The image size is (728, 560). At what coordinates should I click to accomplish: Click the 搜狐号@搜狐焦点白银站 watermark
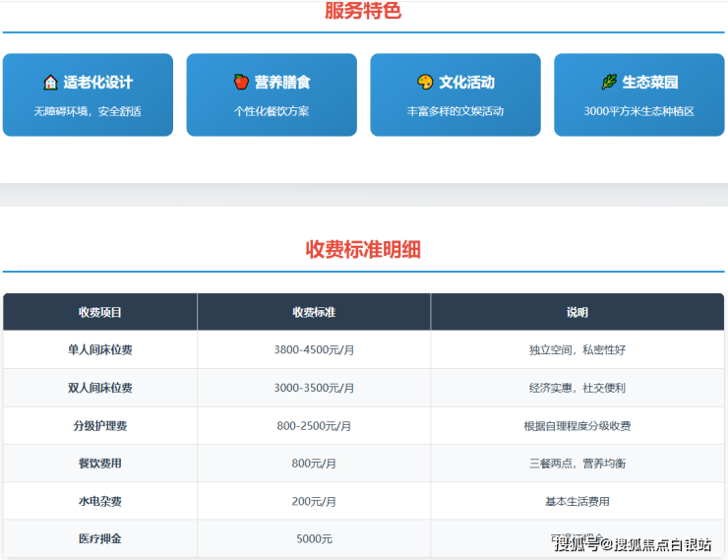click(x=633, y=544)
